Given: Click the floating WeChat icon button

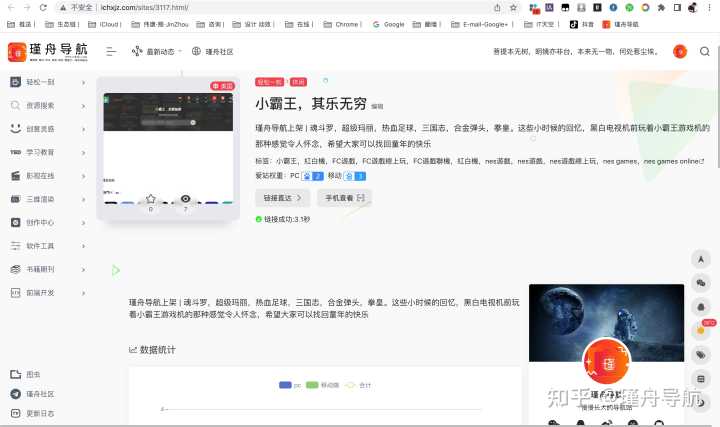Looking at the screenshot, I should 701,283.
